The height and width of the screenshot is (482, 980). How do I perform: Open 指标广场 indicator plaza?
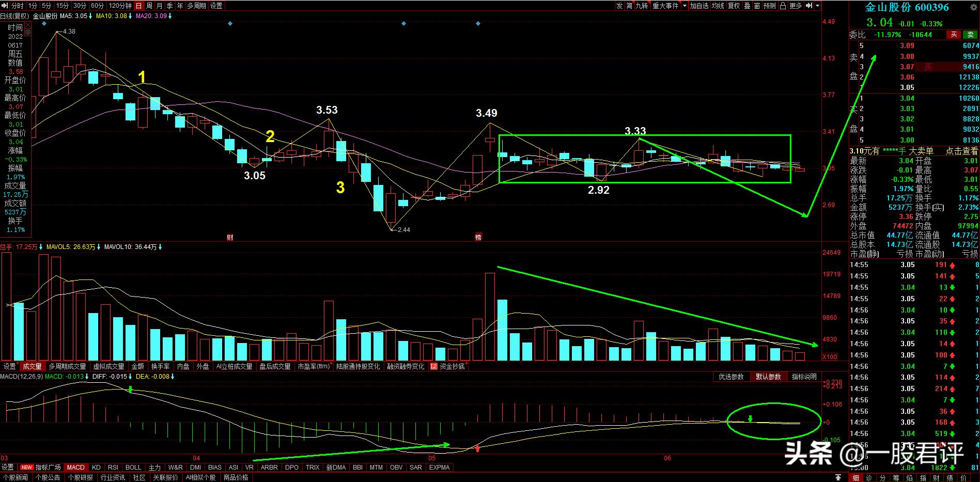[48, 468]
